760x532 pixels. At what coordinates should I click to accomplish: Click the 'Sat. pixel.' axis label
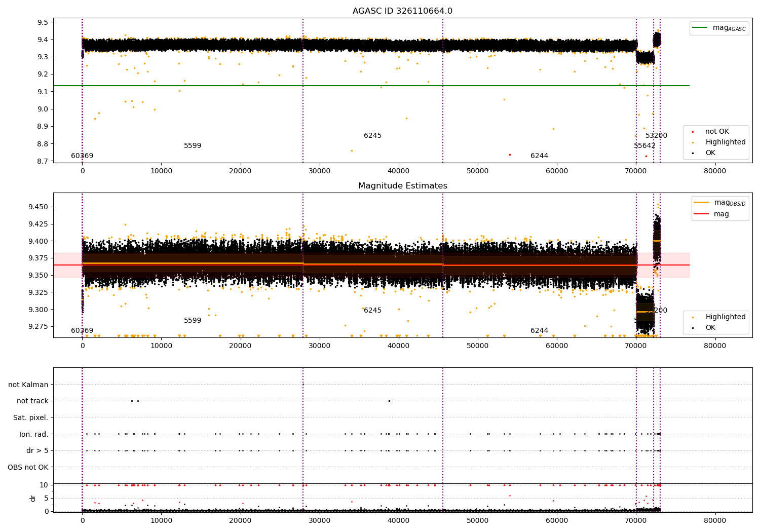[x=31, y=417]
